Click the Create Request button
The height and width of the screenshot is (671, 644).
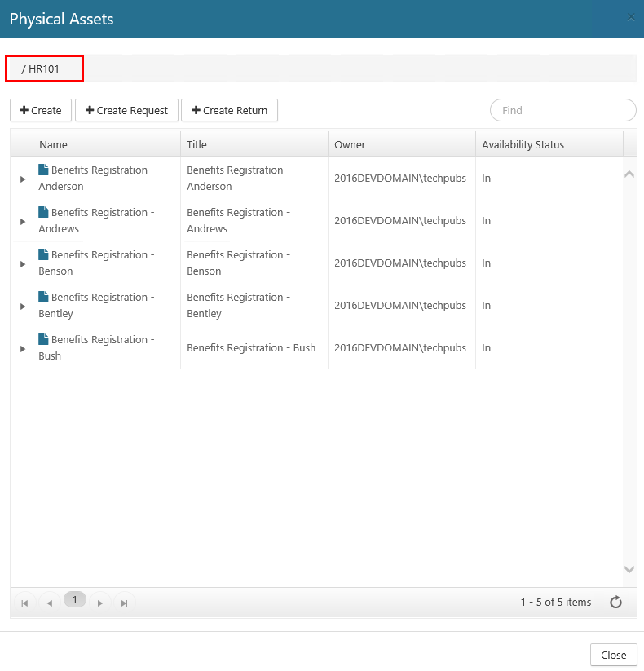pyautogui.click(x=126, y=110)
